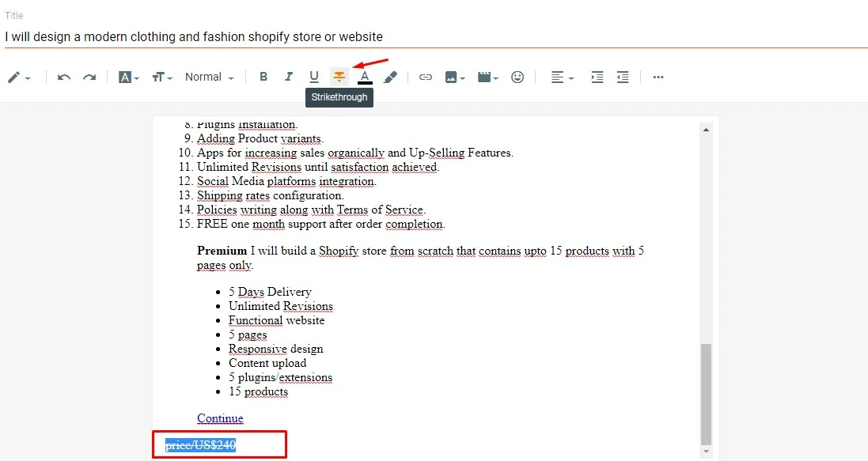This screenshot has width=868, height=461.
Task: Toggle underline formatting
Action: (314, 77)
